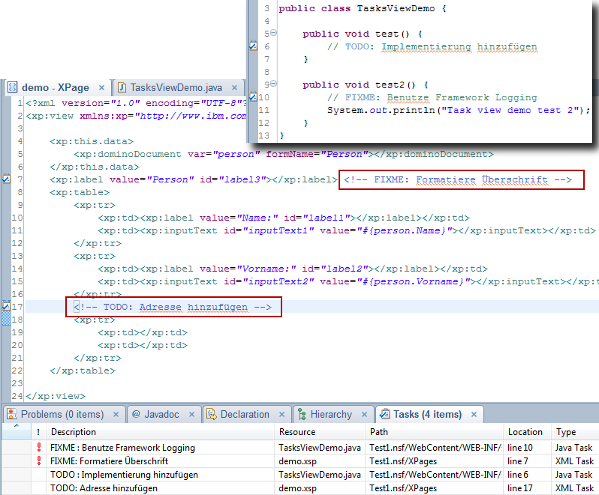Click the task marker on Java line 10

pyautogui.click(x=253, y=97)
